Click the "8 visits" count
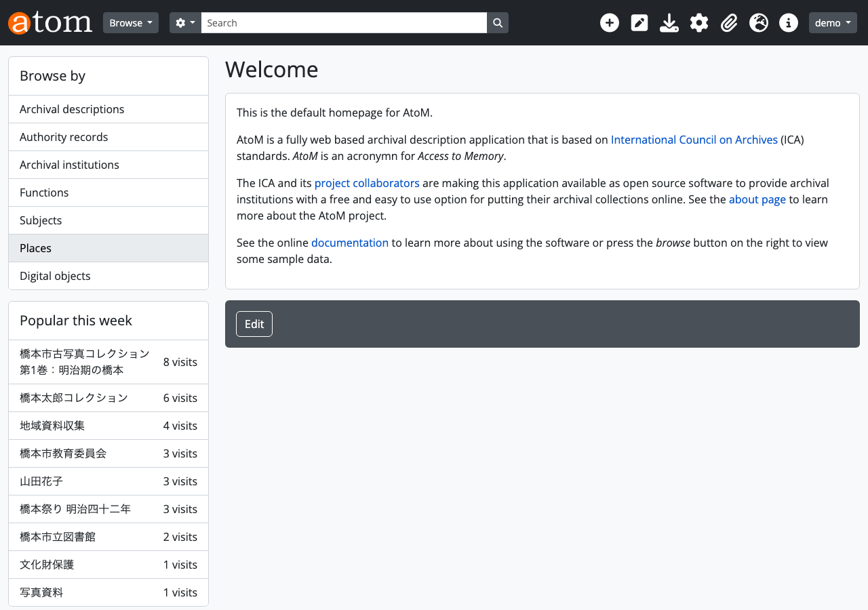Screen dimensions: 868x610 (180, 362)
